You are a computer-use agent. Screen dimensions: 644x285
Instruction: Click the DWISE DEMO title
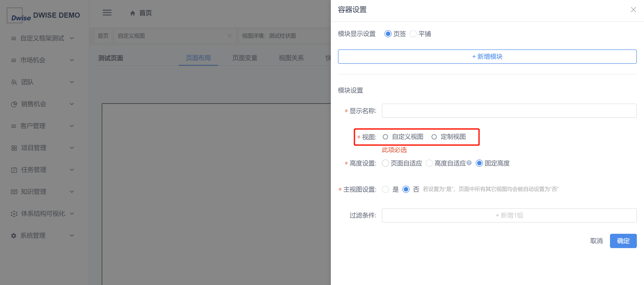pos(57,15)
